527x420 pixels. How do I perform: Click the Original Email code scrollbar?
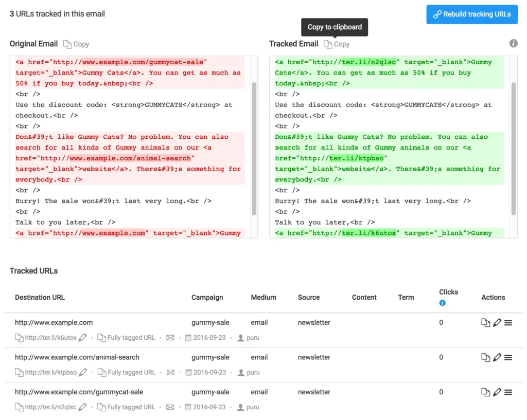(x=254, y=149)
